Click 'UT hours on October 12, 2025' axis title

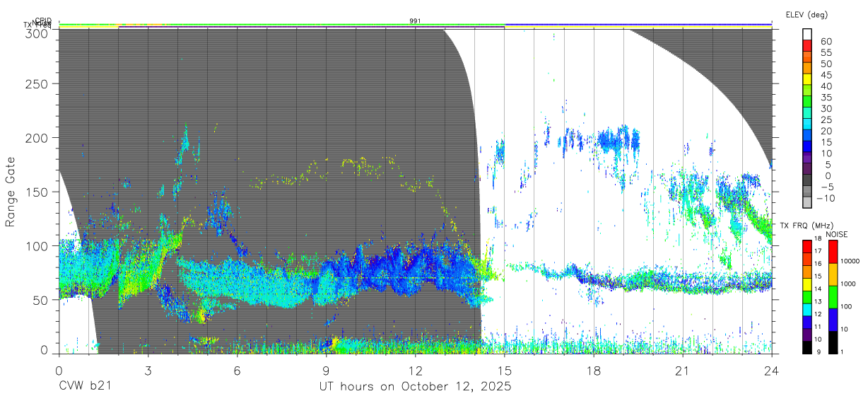click(415, 387)
